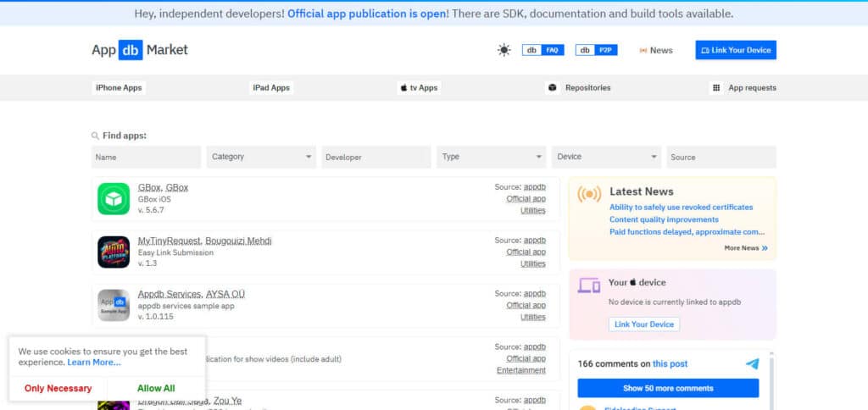868x410 pixels.
Task: Click the More News link
Action: [746, 248]
